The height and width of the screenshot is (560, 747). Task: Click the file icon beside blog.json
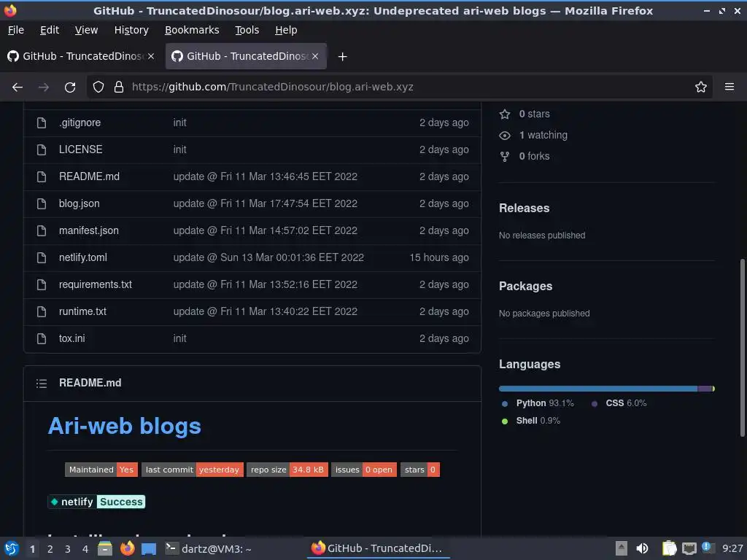pos(42,203)
